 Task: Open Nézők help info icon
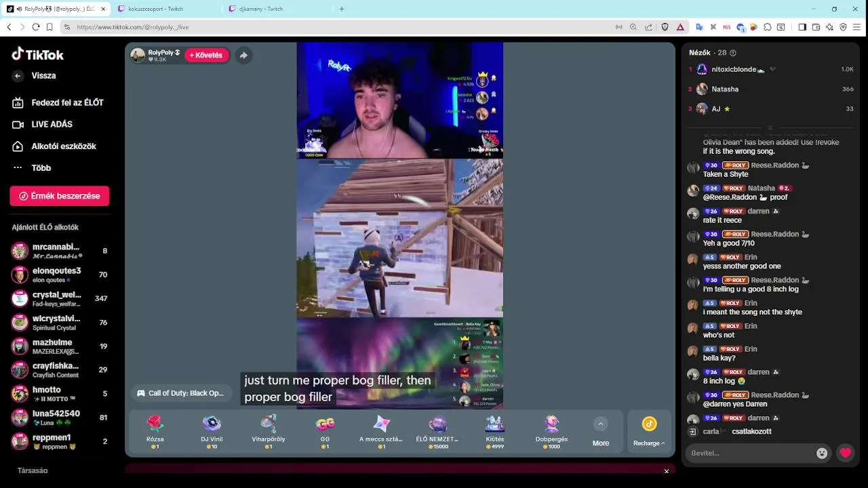tap(732, 53)
